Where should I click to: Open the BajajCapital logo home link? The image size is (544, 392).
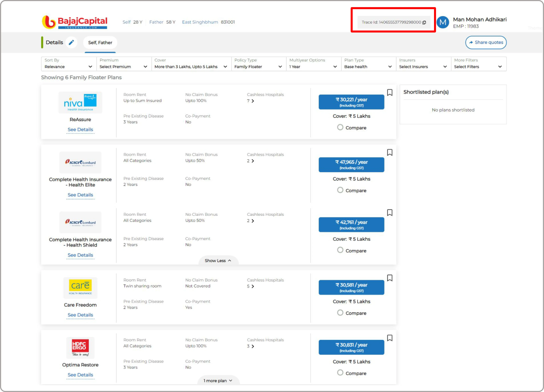tap(75, 22)
